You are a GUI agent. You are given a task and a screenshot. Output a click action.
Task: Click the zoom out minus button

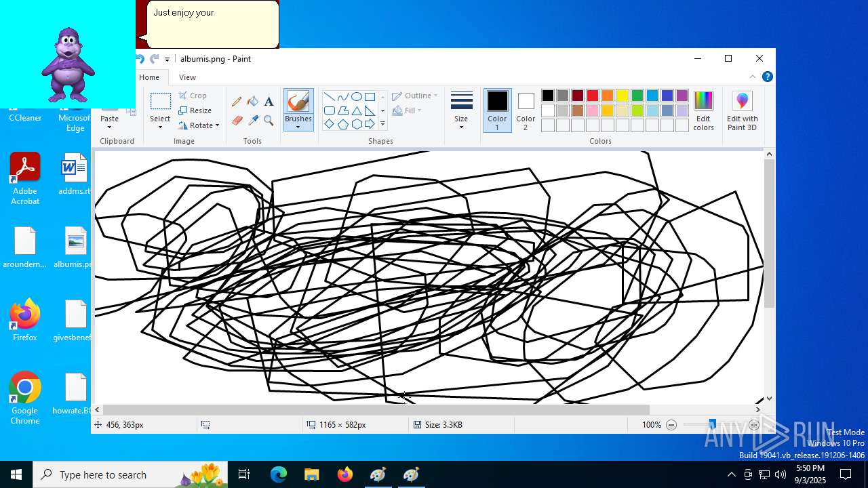671,425
